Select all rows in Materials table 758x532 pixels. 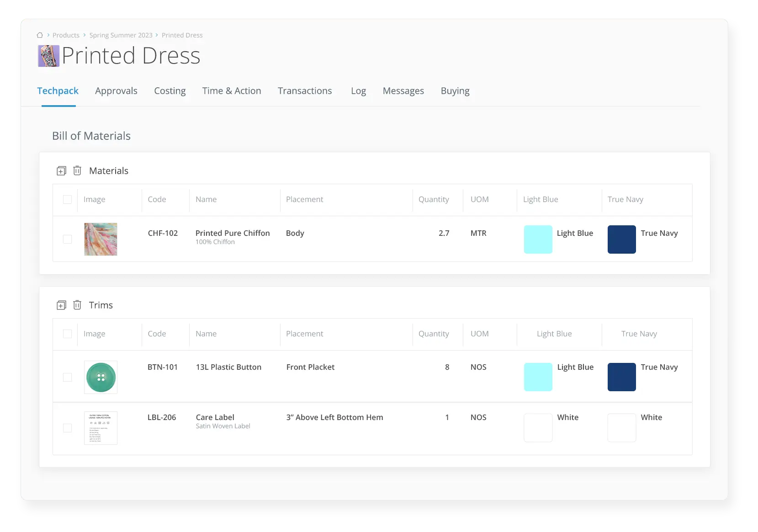[67, 200]
